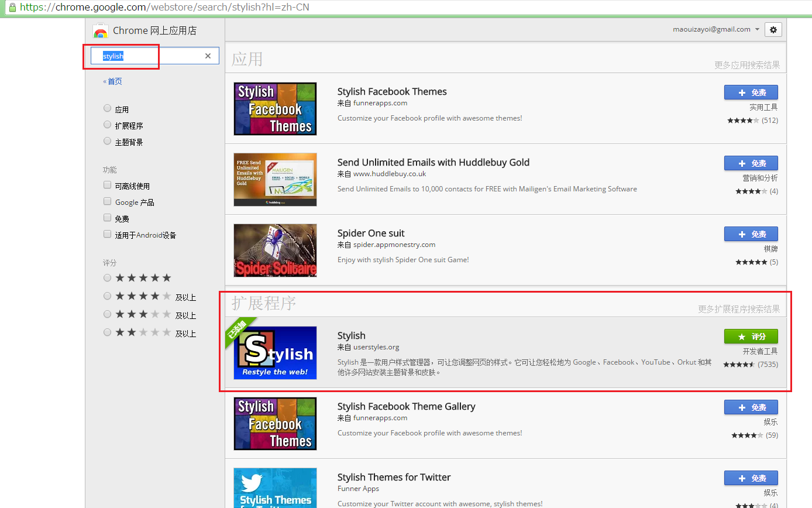The width and height of the screenshot is (812, 508).
Task: Open the Spider One suit title
Action: coord(371,233)
